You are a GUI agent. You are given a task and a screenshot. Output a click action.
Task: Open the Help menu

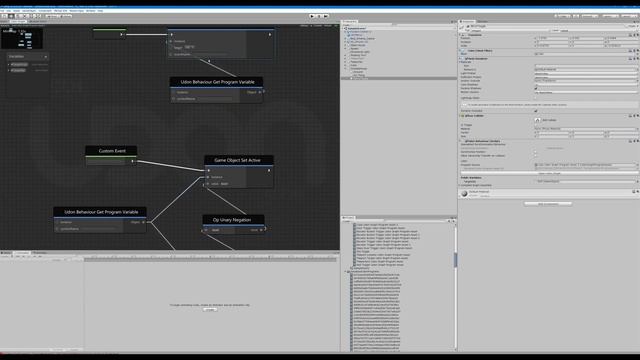coord(100,11)
